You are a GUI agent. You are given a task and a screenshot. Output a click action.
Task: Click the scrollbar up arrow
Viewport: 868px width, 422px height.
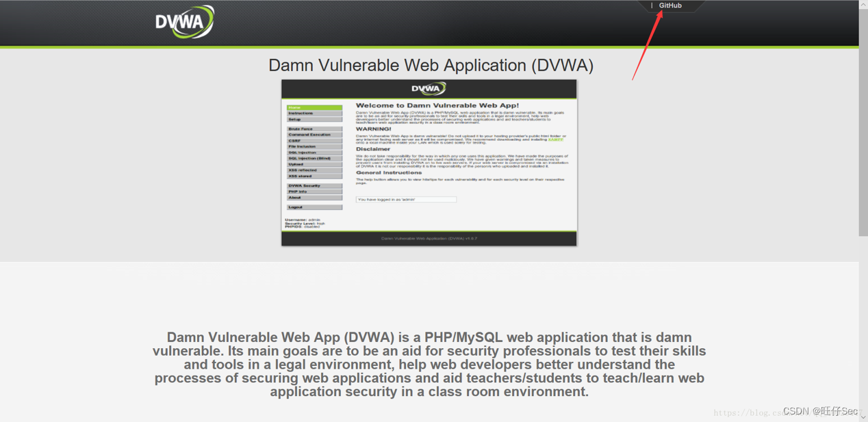point(863,5)
